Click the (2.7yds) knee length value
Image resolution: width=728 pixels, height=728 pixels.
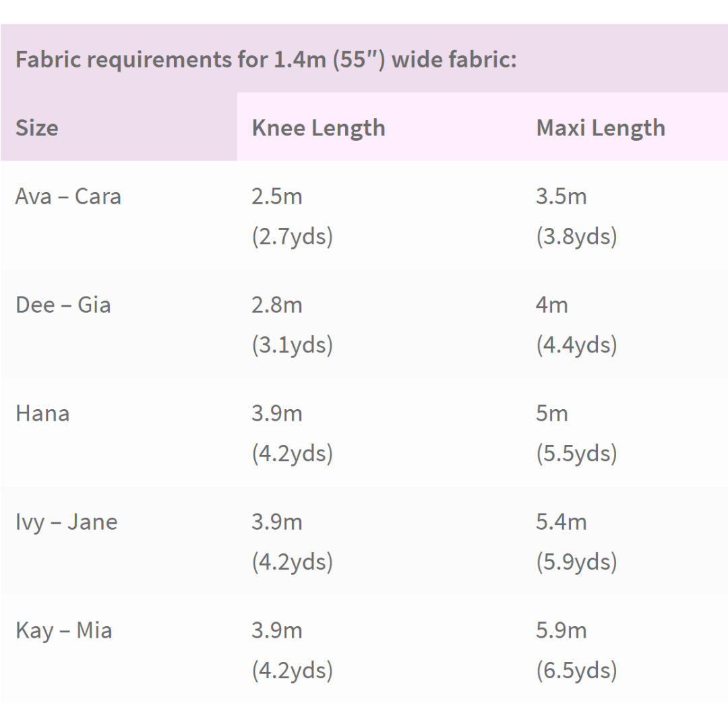(x=293, y=237)
